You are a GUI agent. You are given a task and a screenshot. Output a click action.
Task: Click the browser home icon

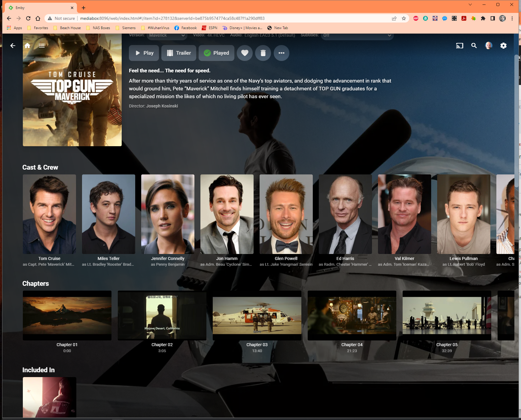click(x=38, y=18)
